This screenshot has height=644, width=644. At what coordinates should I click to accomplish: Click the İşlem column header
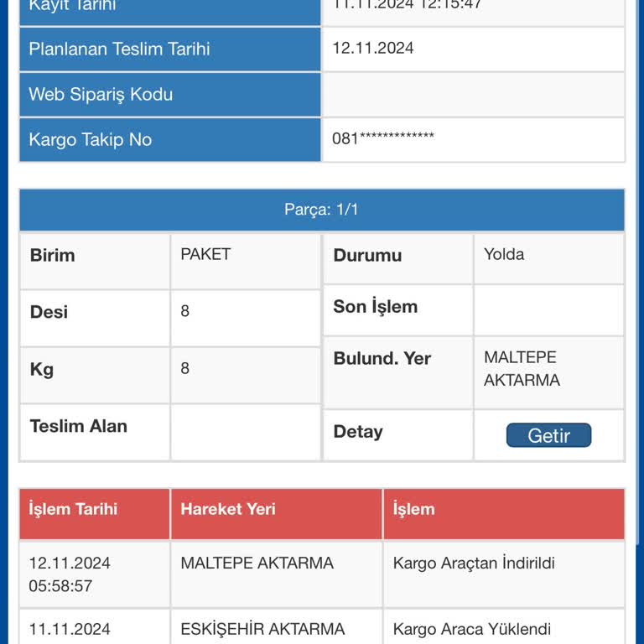coord(504,514)
